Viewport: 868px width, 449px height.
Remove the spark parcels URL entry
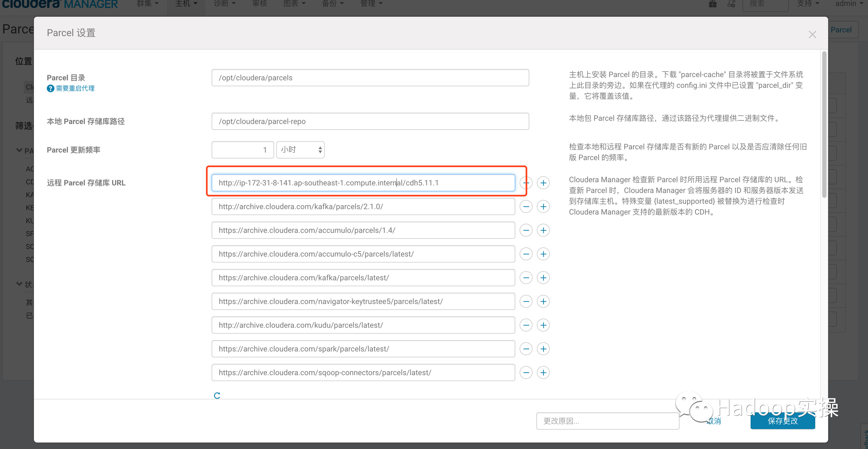pyautogui.click(x=526, y=349)
